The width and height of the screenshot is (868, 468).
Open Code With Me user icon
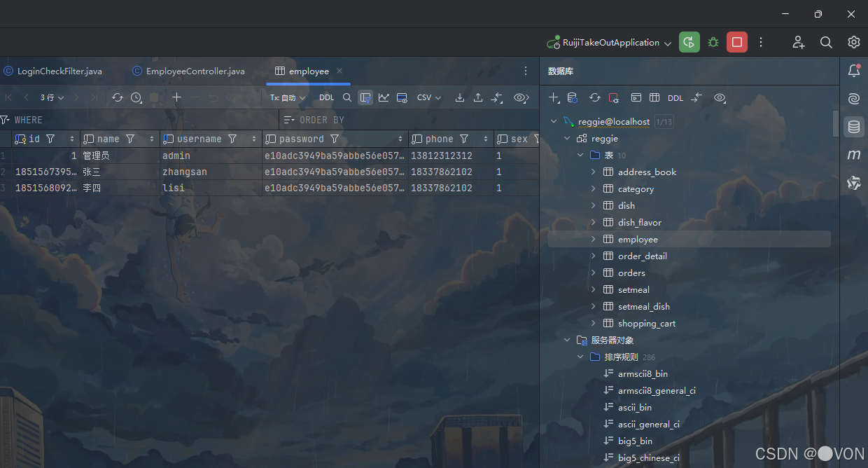click(799, 42)
